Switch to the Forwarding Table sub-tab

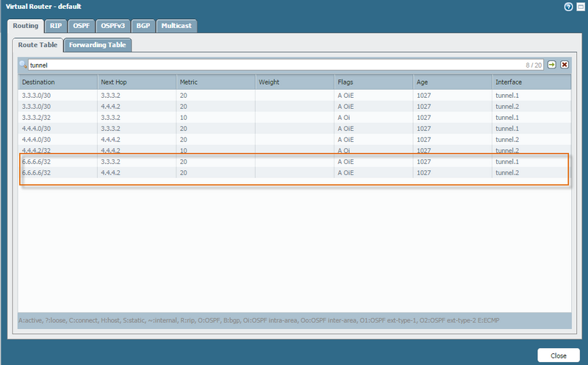pos(97,45)
